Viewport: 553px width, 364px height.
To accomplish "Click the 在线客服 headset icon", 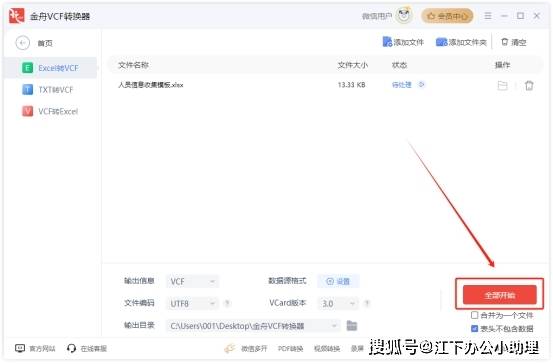I will pyautogui.click(x=71, y=348).
